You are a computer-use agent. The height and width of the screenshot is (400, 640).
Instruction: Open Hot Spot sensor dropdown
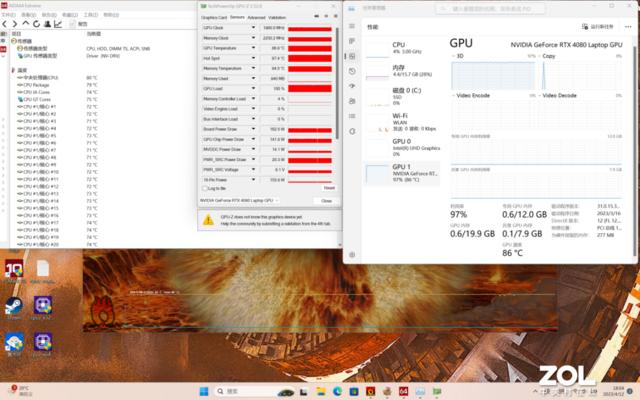(x=253, y=58)
